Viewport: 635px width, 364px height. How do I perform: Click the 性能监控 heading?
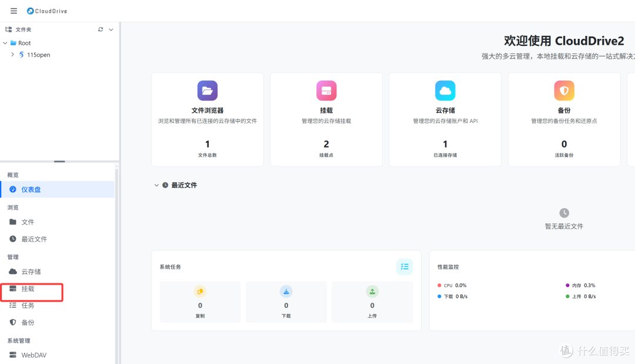click(x=448, y=267)
